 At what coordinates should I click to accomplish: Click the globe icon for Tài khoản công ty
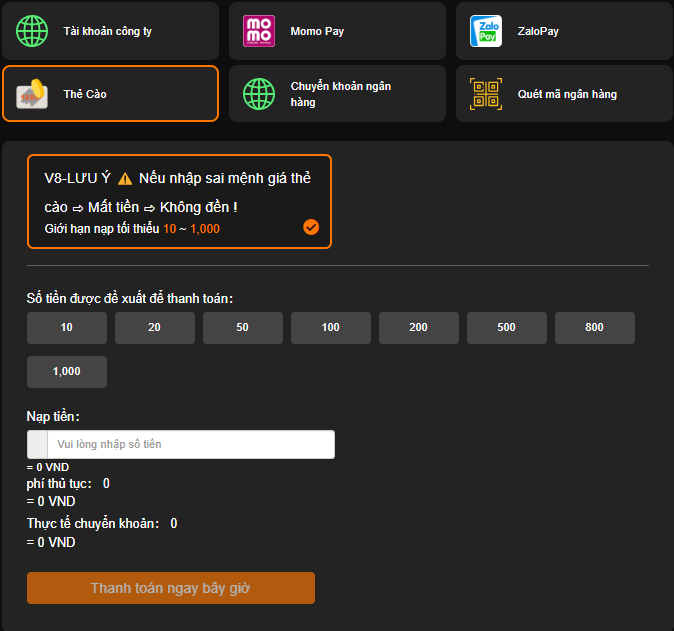click(x=32, y=31)
